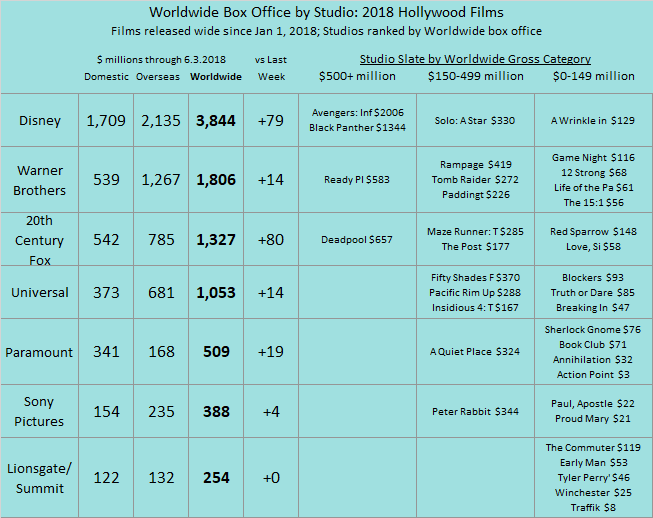Select the +4 weekly change cell
653x518 pixels.
click(271, 411)
